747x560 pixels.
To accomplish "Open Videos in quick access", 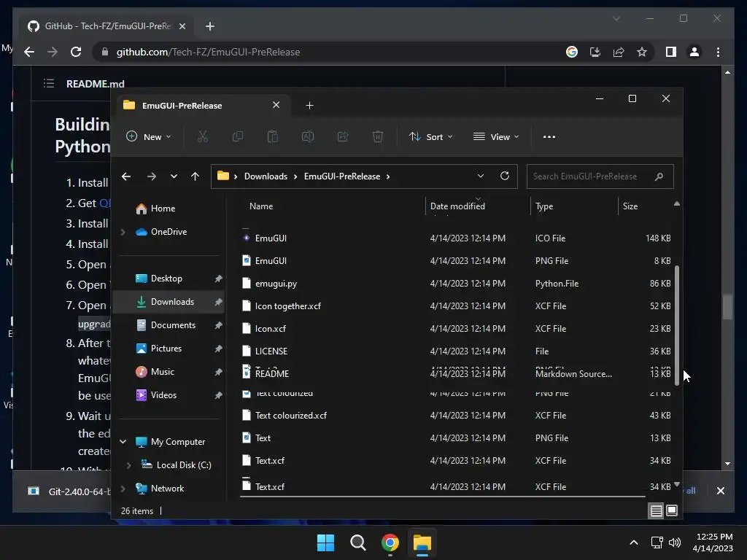I will coord(163,395).
